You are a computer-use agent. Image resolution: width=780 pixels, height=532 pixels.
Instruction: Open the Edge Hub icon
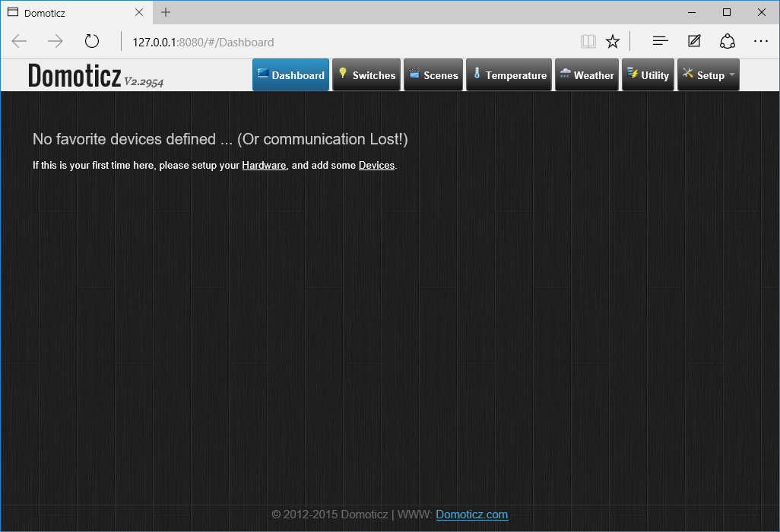[x=661, y=41]
